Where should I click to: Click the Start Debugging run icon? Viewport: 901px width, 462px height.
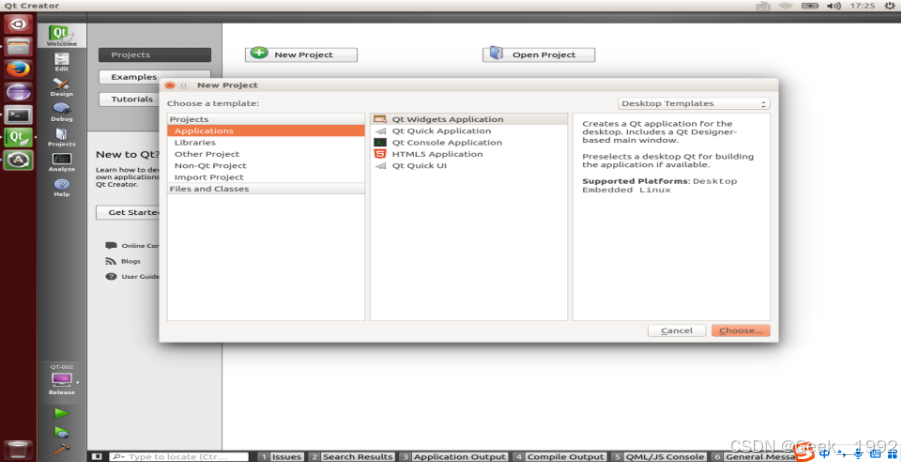[x=61, y=432]
